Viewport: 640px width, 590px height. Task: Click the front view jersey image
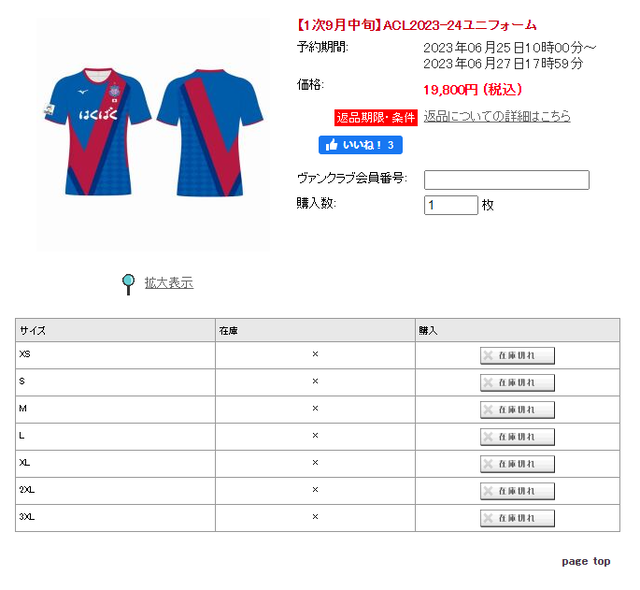click(x=98, y=131)
